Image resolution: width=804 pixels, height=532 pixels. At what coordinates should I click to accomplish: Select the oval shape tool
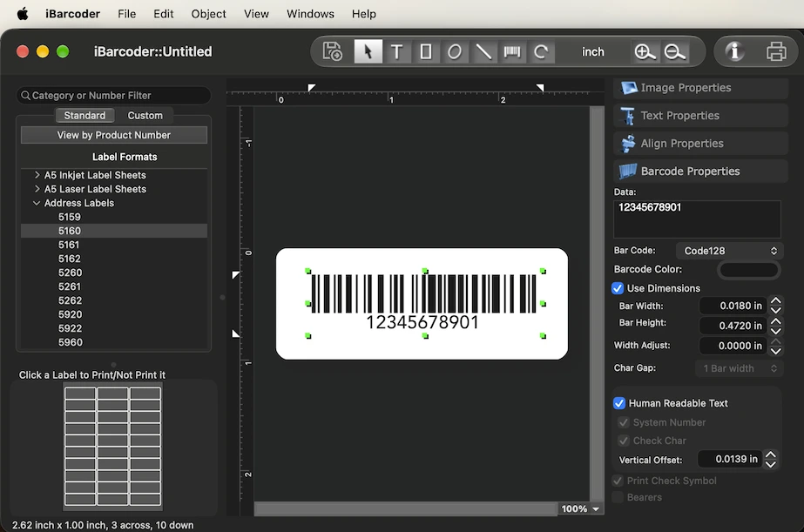(x=455, y=51)
